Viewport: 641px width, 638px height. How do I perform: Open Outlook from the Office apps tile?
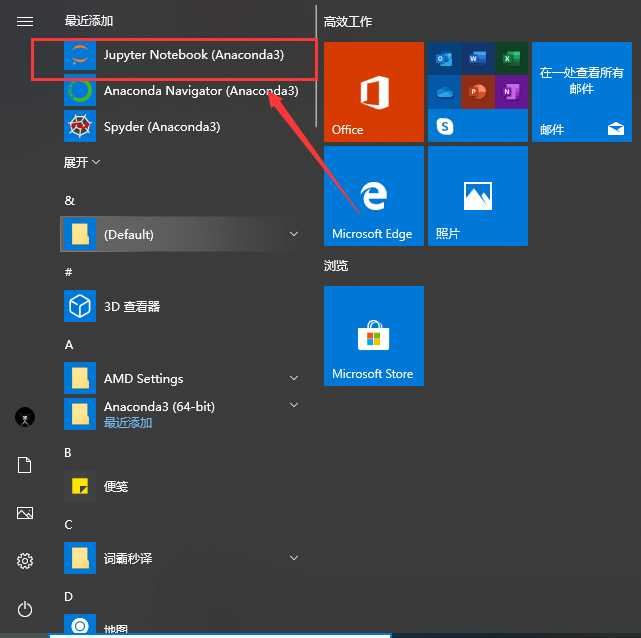click(444, 59)
